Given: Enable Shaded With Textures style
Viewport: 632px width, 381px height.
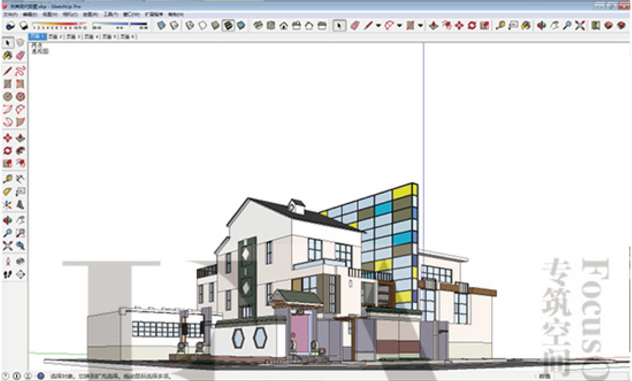Looking at the screenshot, I should click(x=228, y=26).
